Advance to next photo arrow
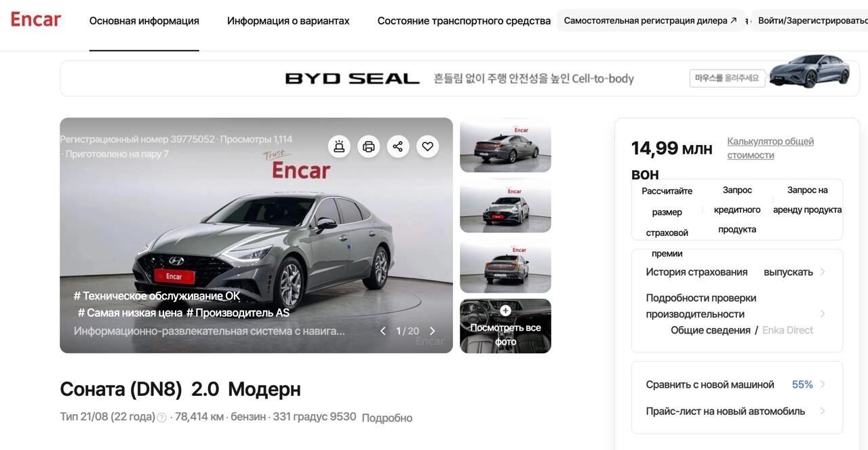 point(433,331)
